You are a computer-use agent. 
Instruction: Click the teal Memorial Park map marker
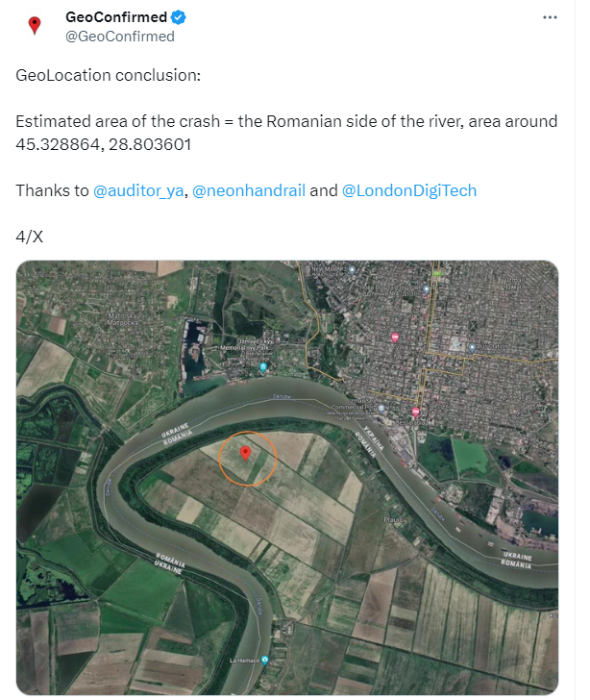pos(263,367)
